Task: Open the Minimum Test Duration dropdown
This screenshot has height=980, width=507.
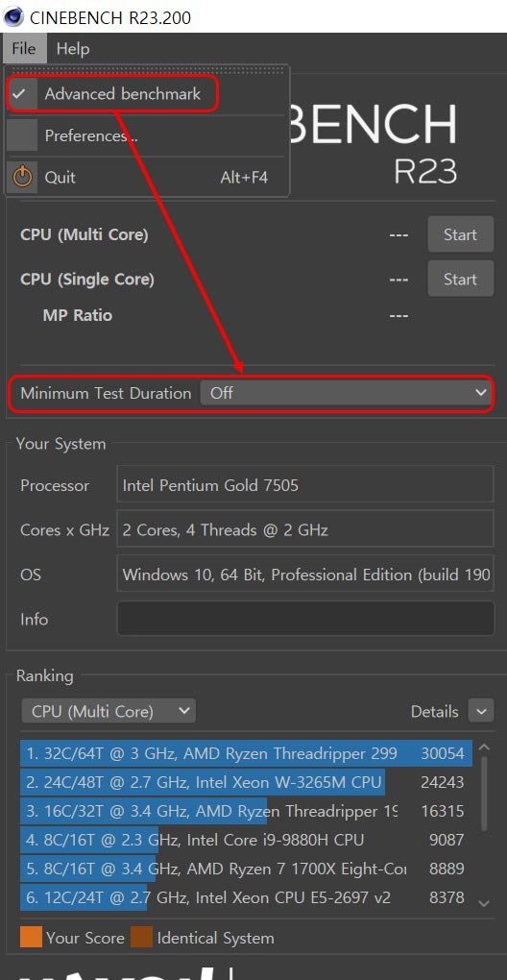Action: (347, 393)
